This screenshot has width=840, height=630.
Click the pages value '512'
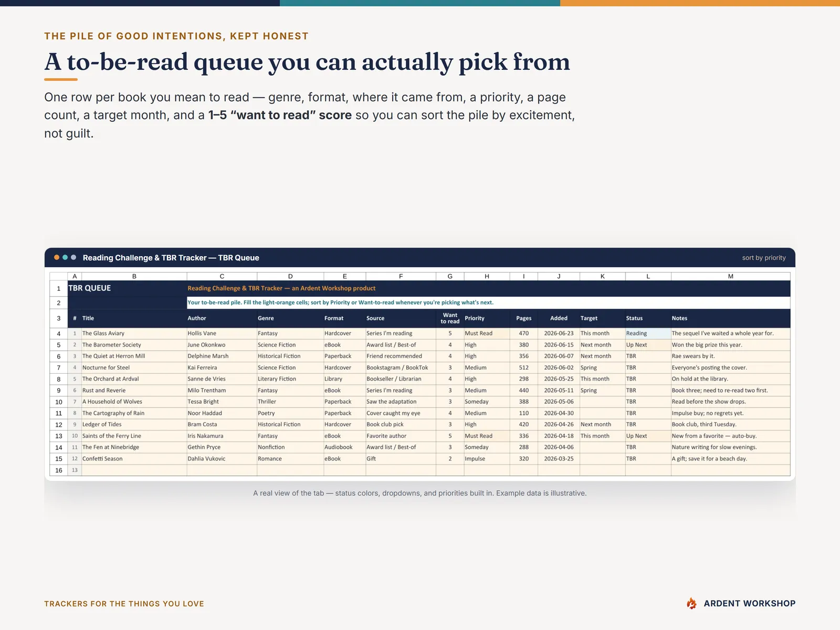[x=524, y=367]
